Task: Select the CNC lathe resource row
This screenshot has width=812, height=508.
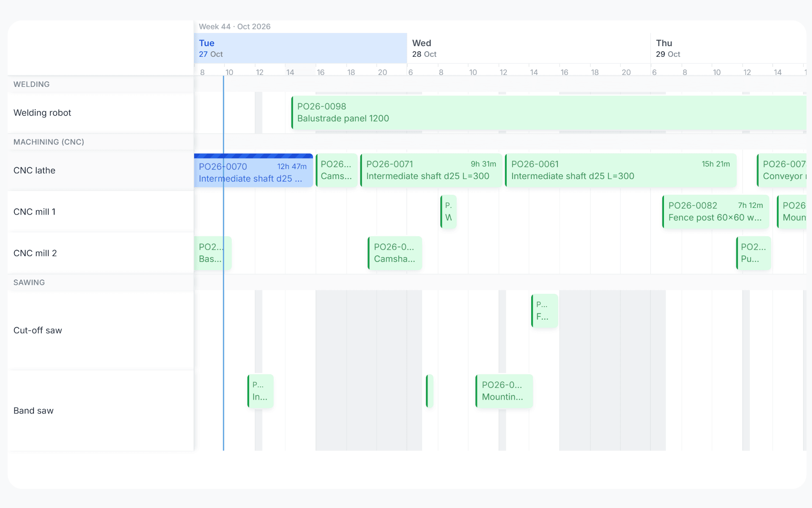Action: point(101,170)
